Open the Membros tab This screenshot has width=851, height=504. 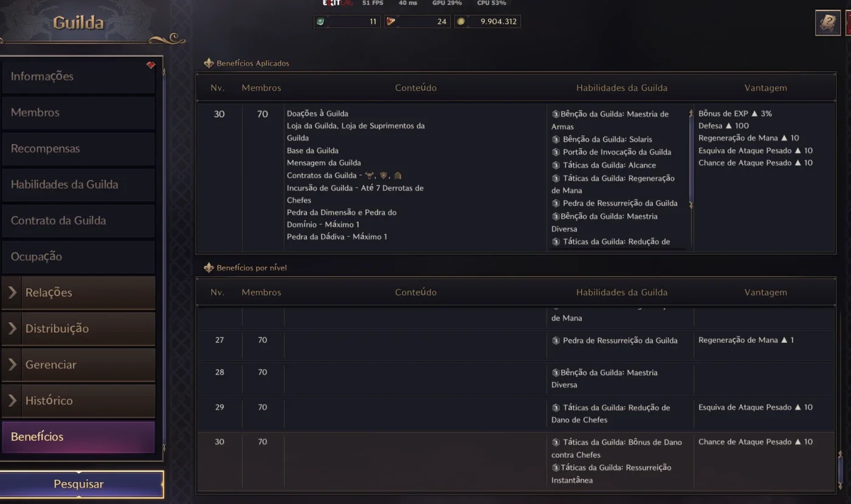tap(78, 112)
